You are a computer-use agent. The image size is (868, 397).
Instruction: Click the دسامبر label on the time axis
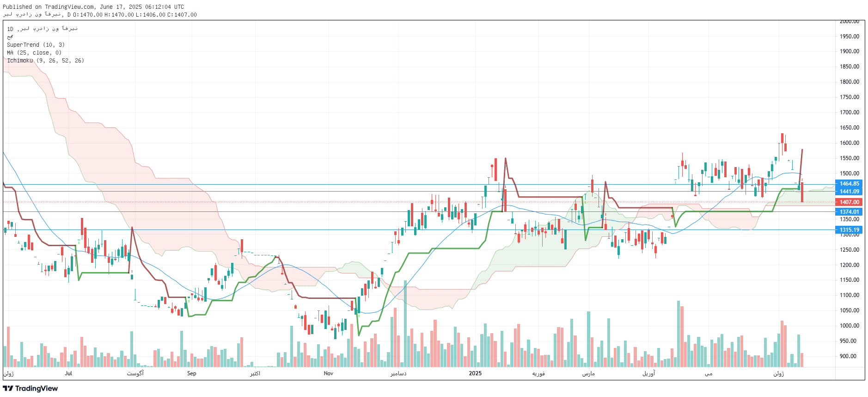pos(398,373)
